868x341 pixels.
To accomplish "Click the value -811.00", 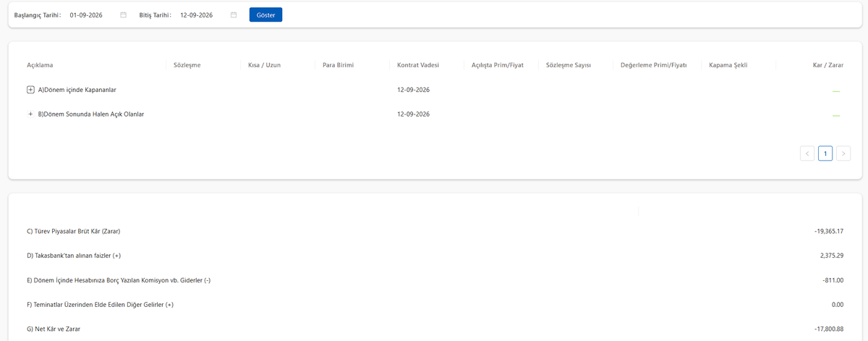I will click(x=833, y=280).
